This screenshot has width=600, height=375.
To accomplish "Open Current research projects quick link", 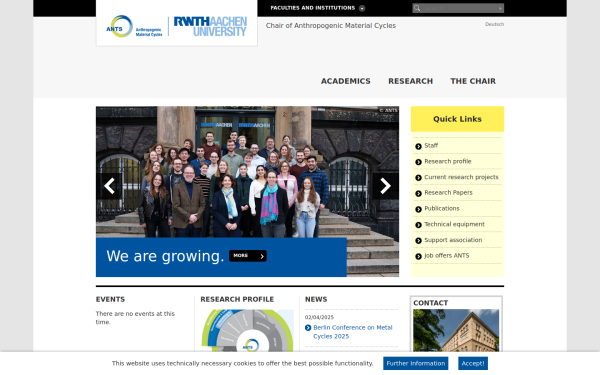I will point(461,177).
